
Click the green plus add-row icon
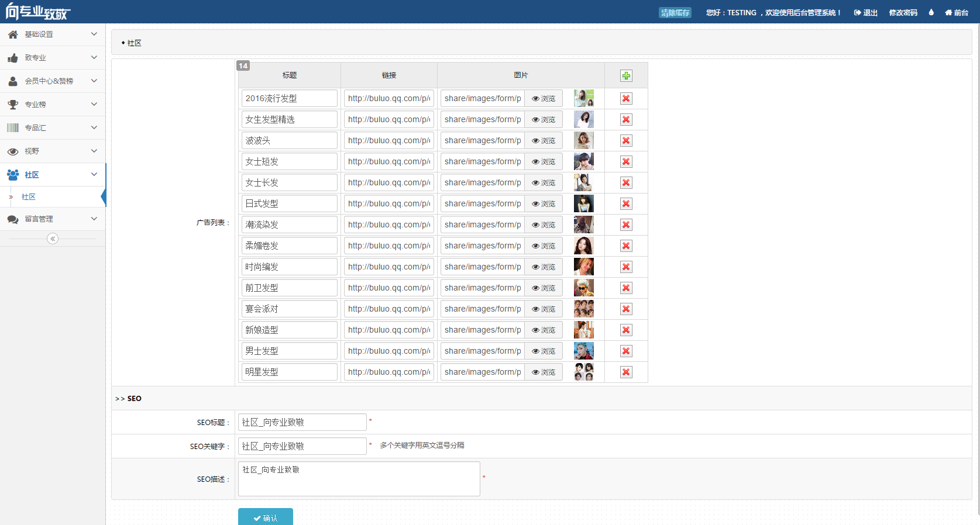point(626,75)
